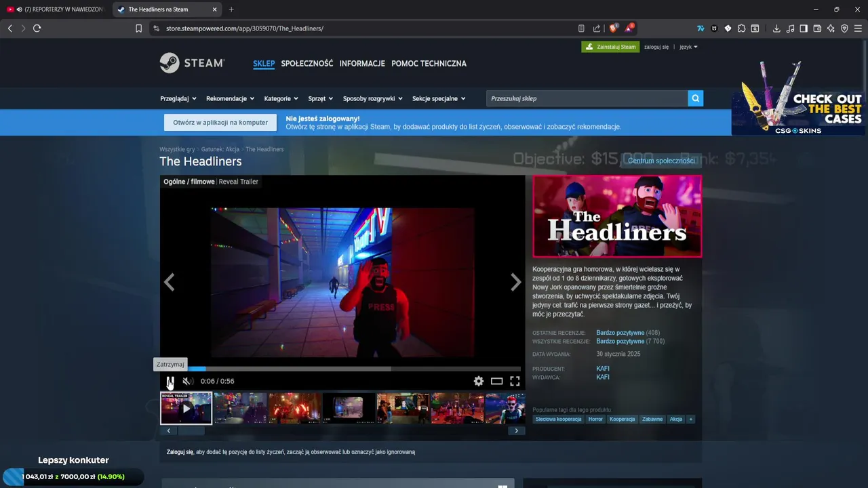
Task: Seek on the trailer progress bar
Action: (343, 369)
